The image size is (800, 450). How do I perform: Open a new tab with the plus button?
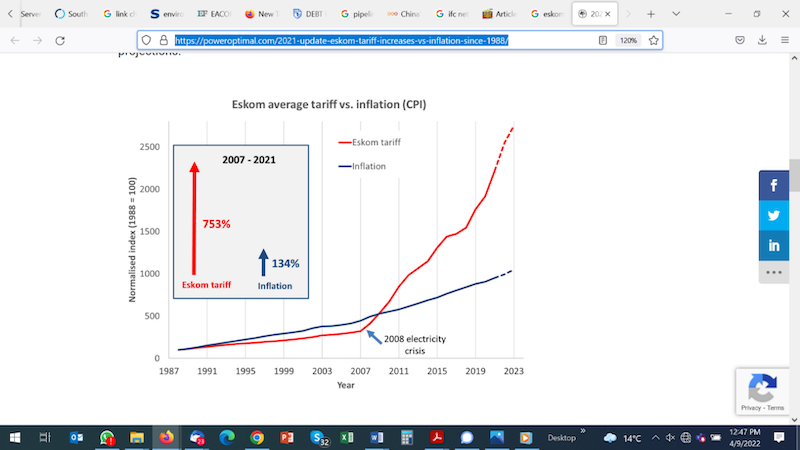point(651,14)
